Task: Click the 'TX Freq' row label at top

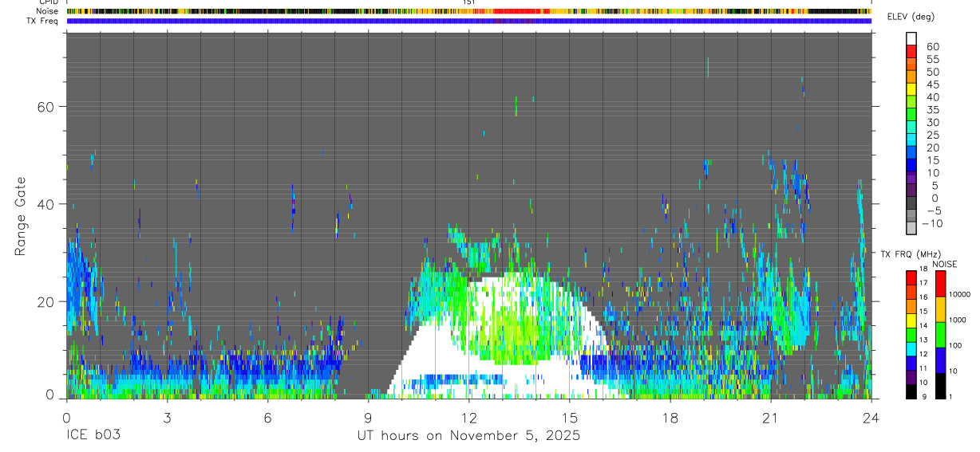Action: (x=42, y=20)
